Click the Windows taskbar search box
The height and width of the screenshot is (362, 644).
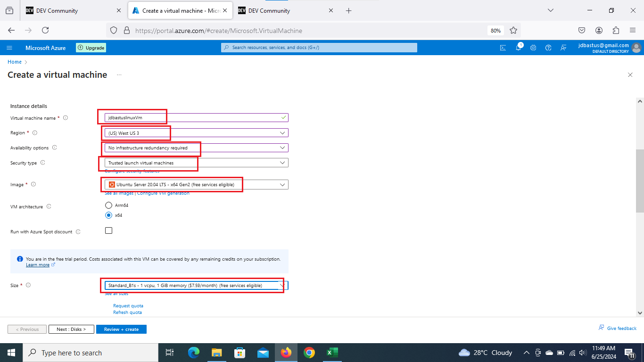[x=91, y=353]
